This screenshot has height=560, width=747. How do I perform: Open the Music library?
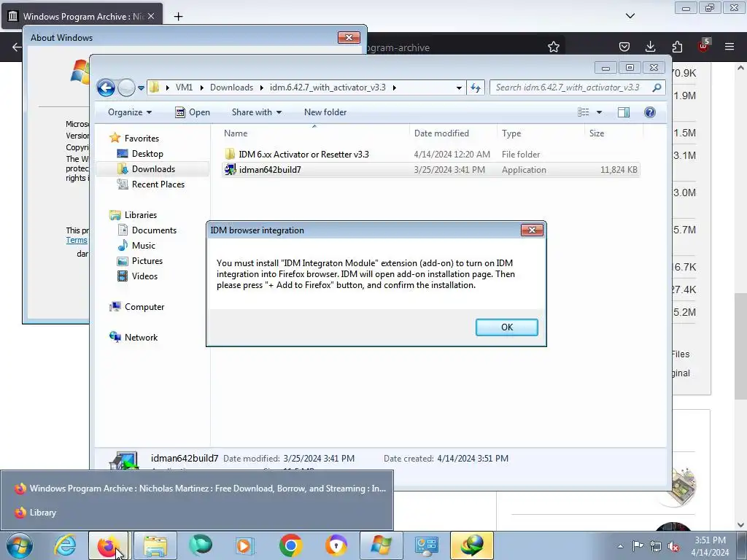pyautogui.click(x=143, y=246)
